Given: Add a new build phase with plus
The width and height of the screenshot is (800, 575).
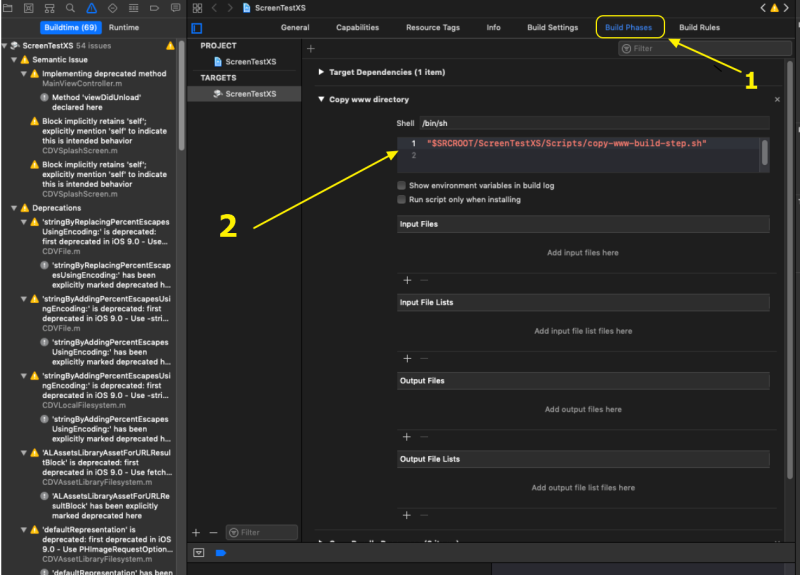Looking at the screenshot, I should tap(311, 48).
